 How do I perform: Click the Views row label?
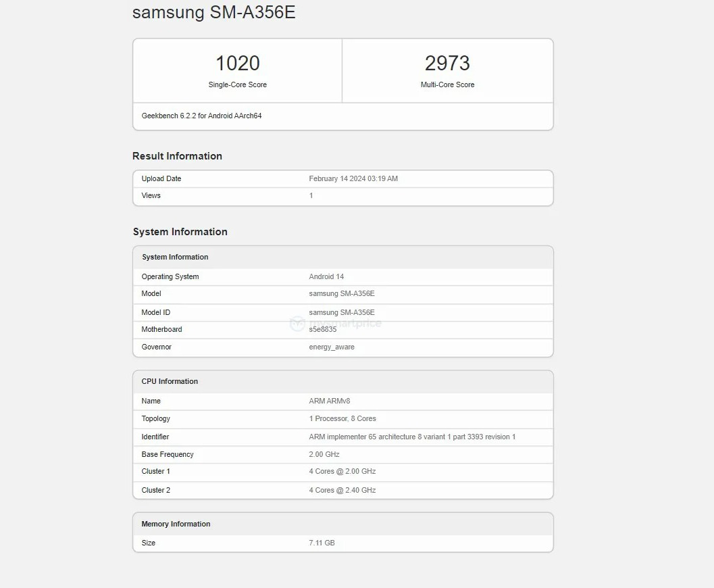151,196
